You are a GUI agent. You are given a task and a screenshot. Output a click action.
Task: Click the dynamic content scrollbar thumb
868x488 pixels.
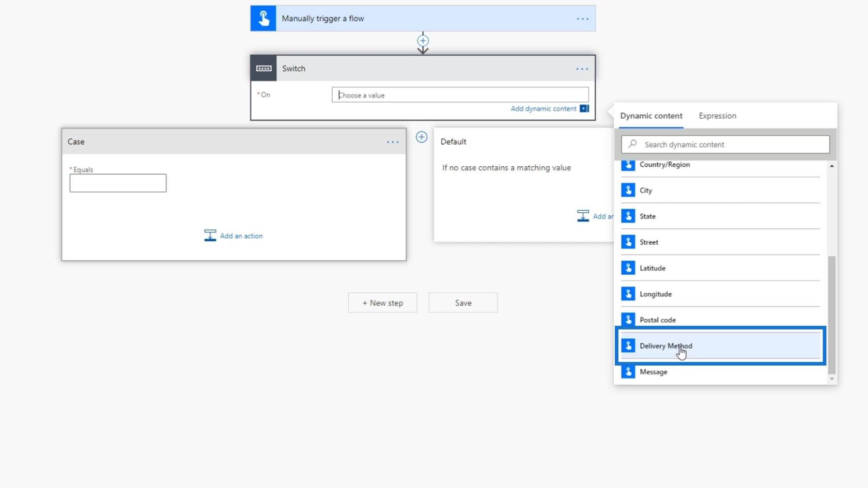pos(831,315)
